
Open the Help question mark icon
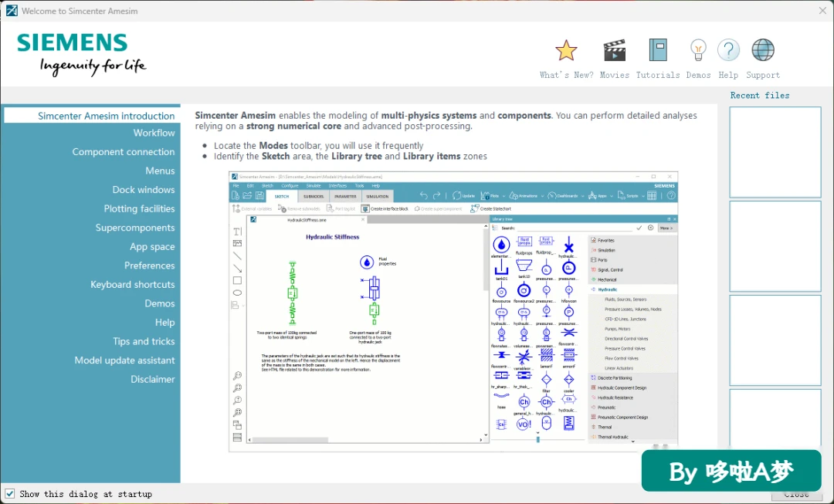coord(728,50)
